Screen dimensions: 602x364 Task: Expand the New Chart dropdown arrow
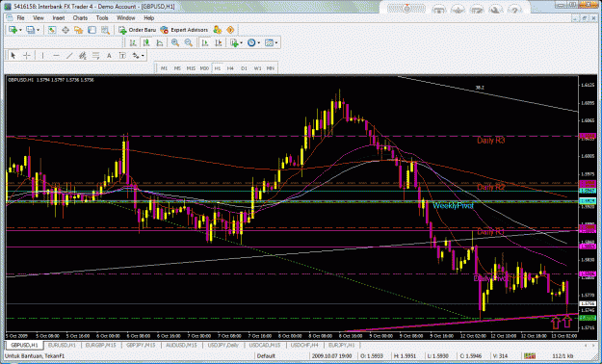(20, 30)
